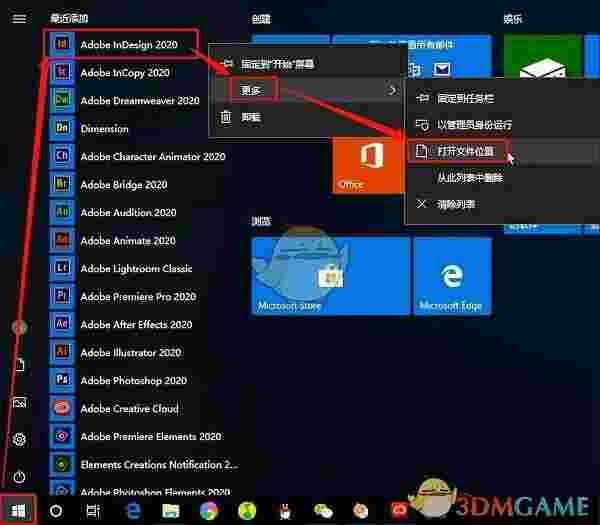Click the 浏览 group heading
The image size is (600, 525).
tap(261, 221)
